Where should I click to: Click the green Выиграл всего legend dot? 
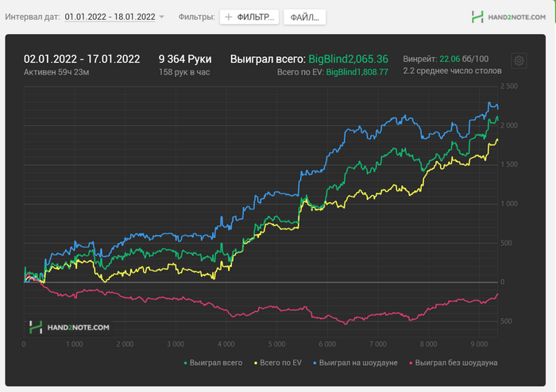[185, 363]
